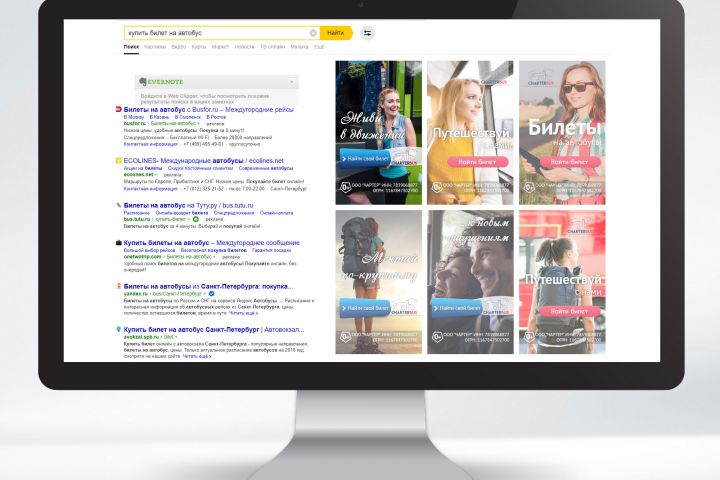The height and width of the screenshot is (480, 720).
Task: Open 'Билеты на автобусы из Санкт-Петербурга' result
Action: click(x=208, y=286)
